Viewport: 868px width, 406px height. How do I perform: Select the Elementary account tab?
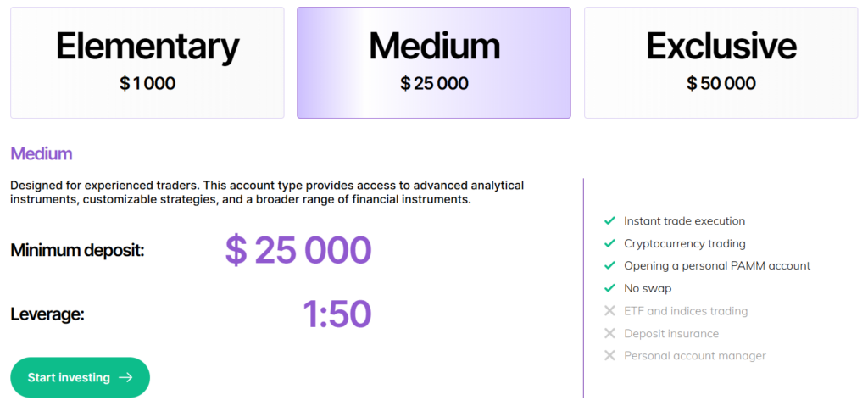pyautogui.click(x=147, y=62)
